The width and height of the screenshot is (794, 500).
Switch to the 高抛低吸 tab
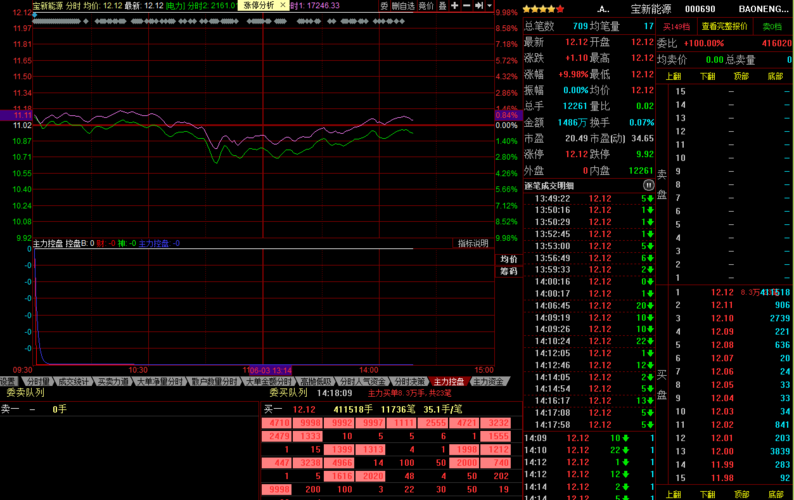point(315,381)
